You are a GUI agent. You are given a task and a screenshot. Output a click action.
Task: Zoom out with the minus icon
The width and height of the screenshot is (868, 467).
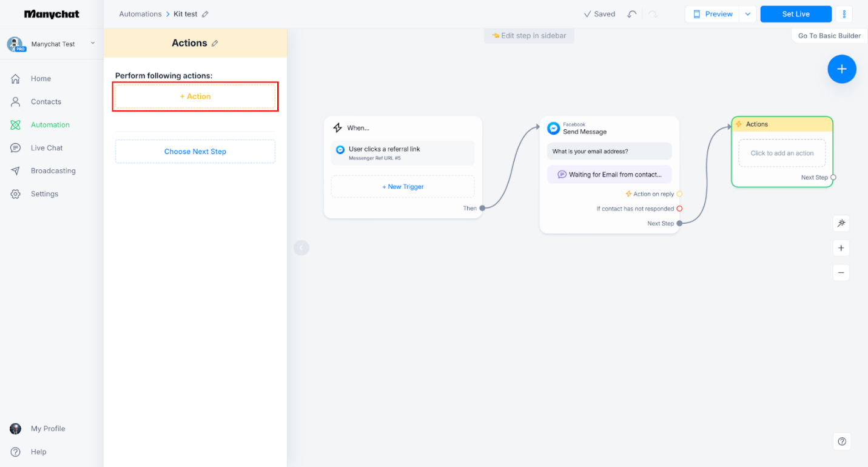[x=841, y=272]
